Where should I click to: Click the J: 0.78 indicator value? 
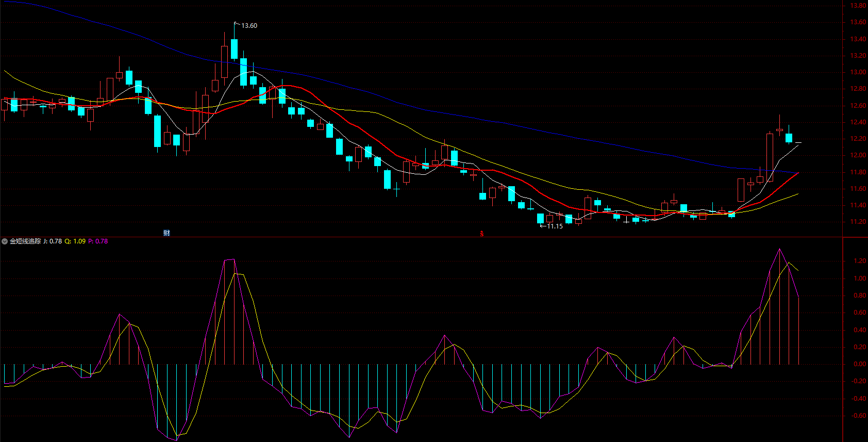(53, 241)
